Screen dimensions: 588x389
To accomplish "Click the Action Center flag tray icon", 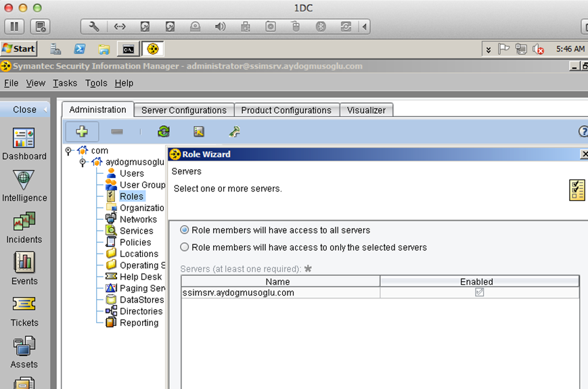I will pos(503,49).
